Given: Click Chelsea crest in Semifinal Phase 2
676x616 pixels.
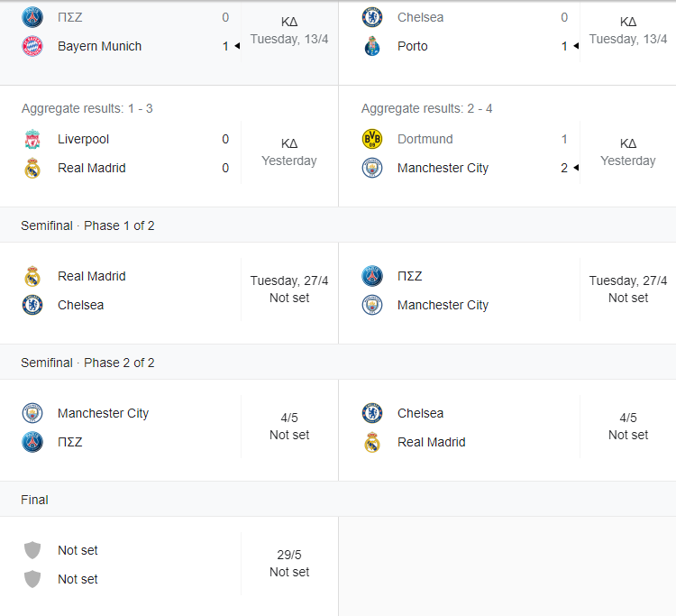Looking at the screenshot, I should click(x=372, y=413).
